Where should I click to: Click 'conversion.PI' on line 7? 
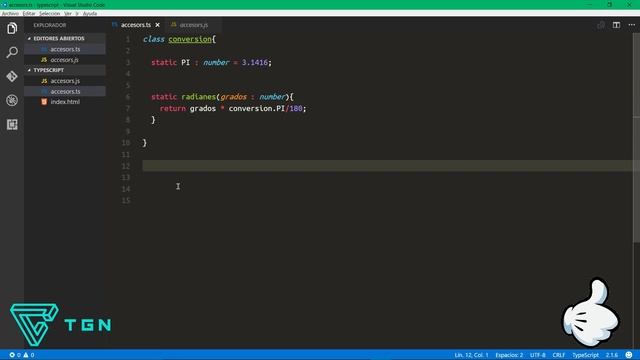pyautogui.click(x=256, y=109)
